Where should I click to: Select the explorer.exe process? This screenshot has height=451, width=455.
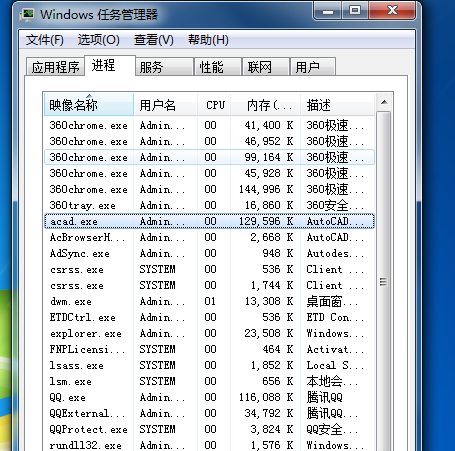(209, 333)
